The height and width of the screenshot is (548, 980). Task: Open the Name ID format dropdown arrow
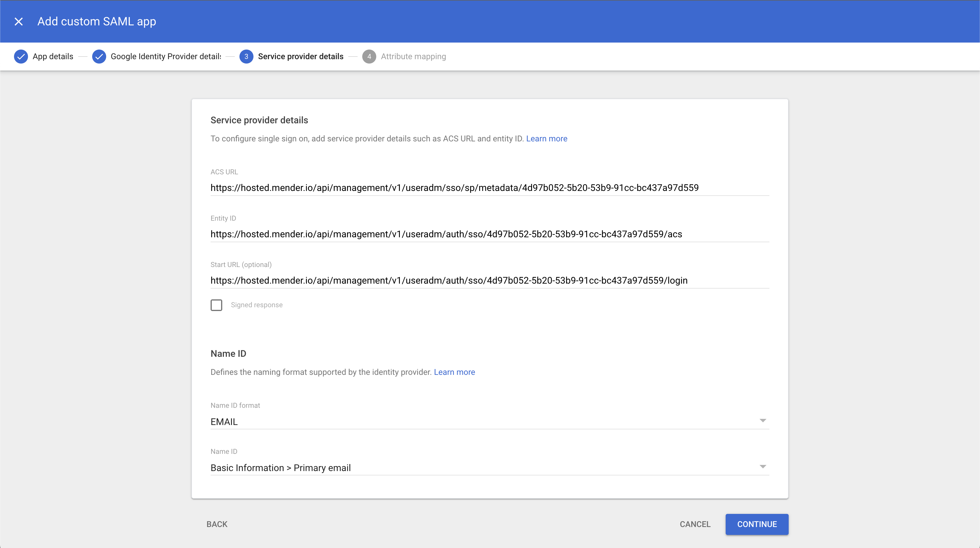pyautogui.click(x=762, y=421)
